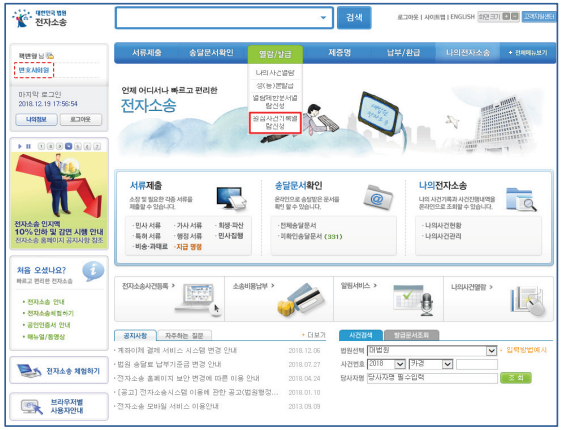
Task: Choose 정(등)본발급 submenu entry
Action: [275, 85]
